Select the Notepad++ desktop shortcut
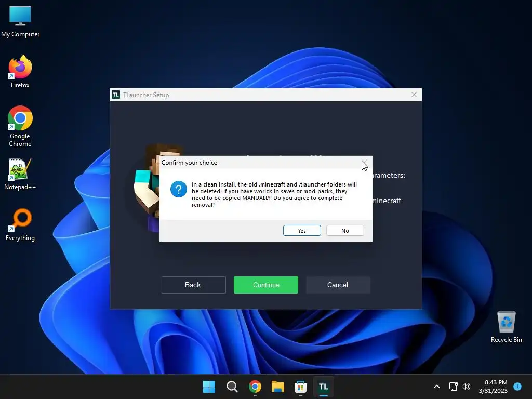The image size is (532, 399). click(20, 174)
